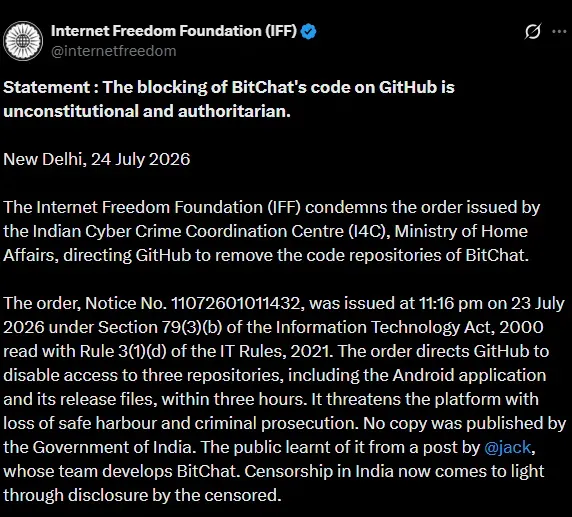
Task: Open the @jack mention link
Action: 507,447
